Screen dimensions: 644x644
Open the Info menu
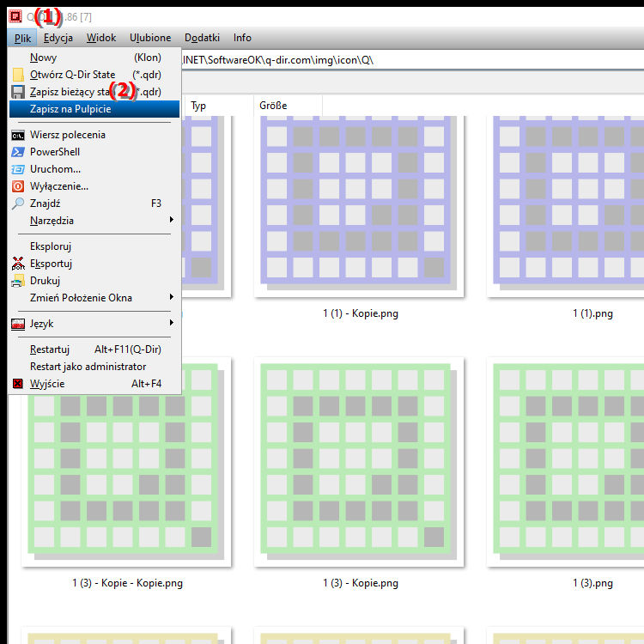(242, 38)
